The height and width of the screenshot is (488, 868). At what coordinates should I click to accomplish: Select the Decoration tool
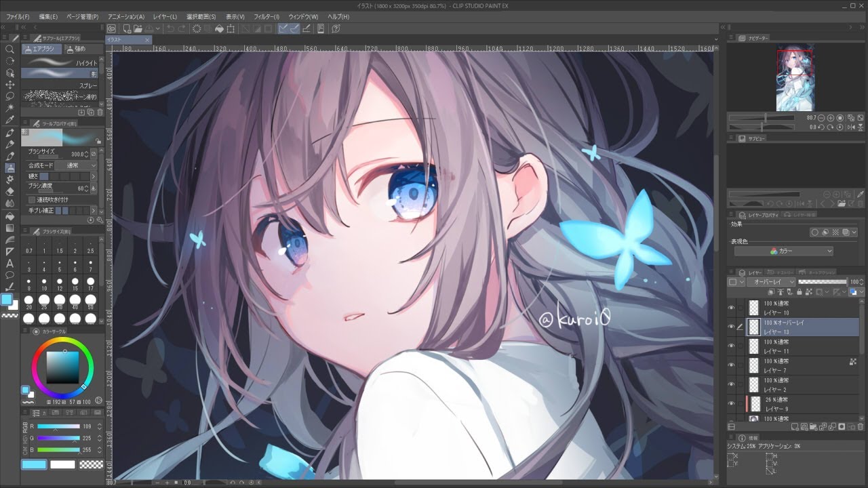10,180
